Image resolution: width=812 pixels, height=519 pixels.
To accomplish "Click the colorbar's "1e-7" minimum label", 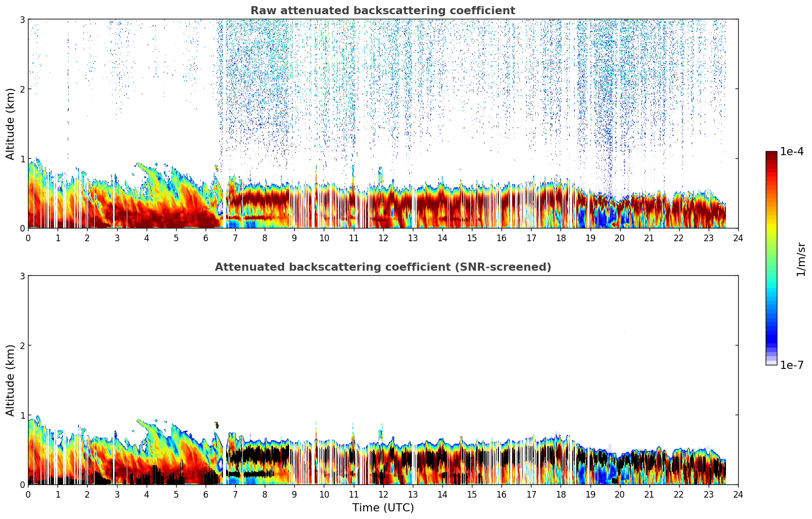I will pos(792,365).
